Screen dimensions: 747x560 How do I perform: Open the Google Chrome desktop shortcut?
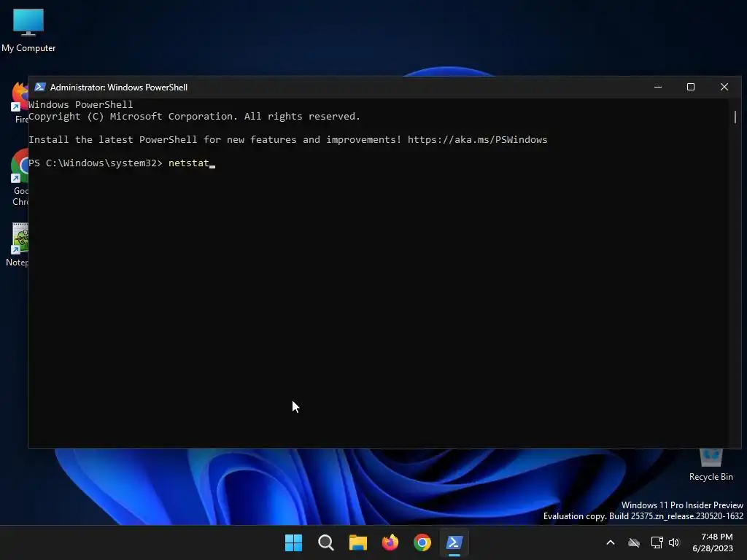point(20,177)
